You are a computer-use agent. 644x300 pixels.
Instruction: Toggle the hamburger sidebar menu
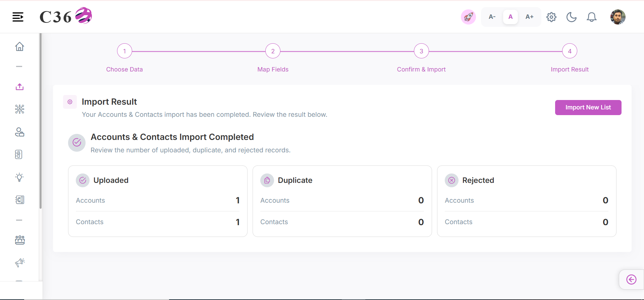18,17
